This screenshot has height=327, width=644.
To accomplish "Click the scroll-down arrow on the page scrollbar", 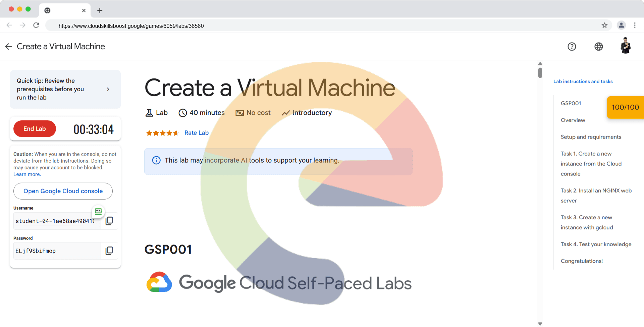I will (540, 324).
